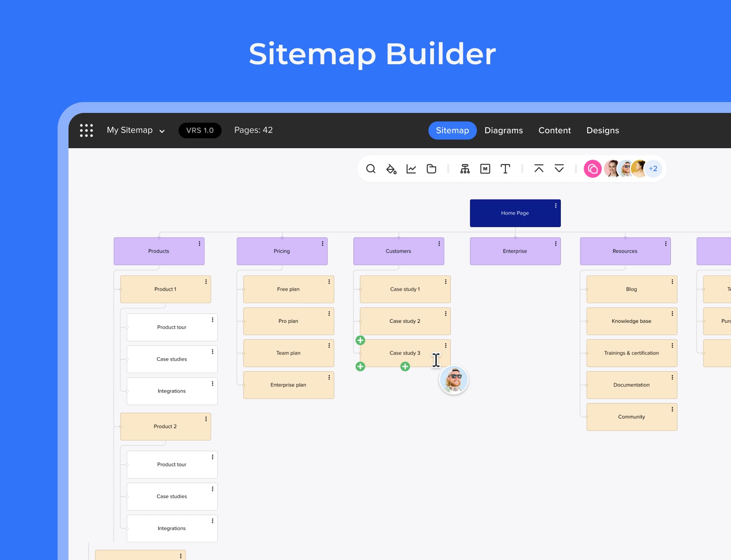Open Pricing card three-dot menu

(323, 244)
